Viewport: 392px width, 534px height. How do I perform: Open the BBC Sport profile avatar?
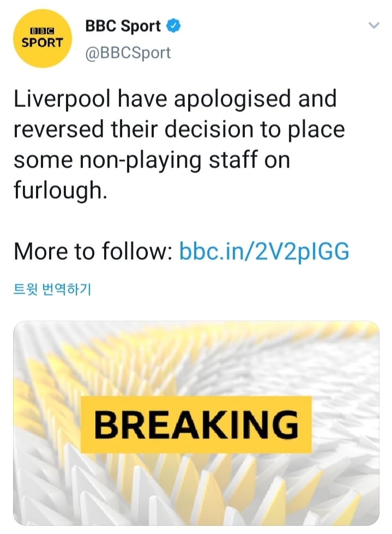point(42,40)
